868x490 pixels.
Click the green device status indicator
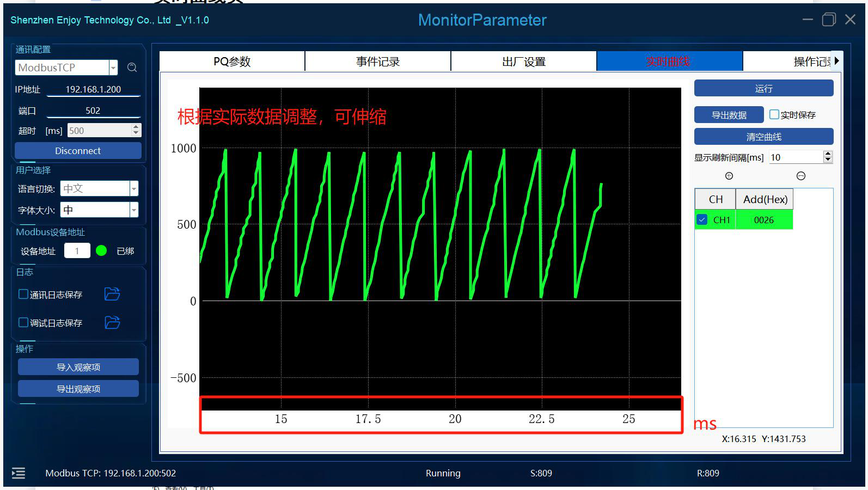click(101, 250)
